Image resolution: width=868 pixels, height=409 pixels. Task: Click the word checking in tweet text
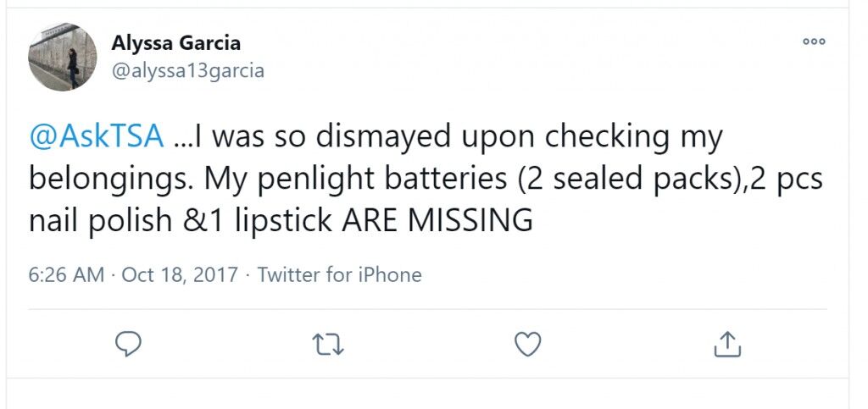(x=607, y=138)
